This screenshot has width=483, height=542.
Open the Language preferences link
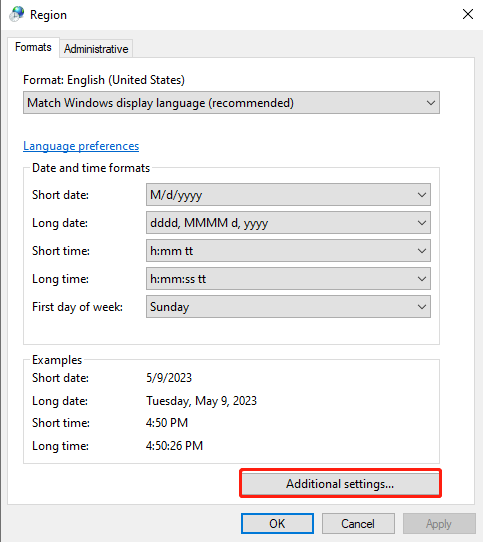[x=81, y=146]
